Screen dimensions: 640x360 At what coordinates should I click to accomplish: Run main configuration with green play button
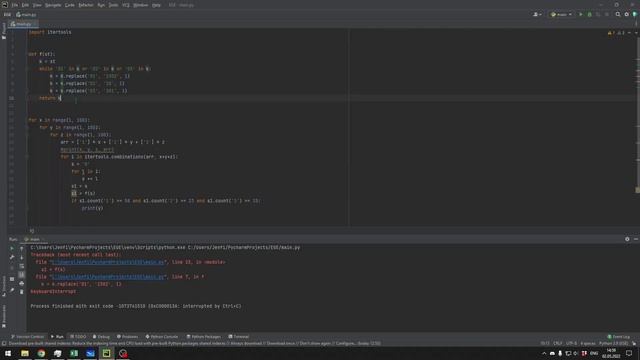pos(581,15)
